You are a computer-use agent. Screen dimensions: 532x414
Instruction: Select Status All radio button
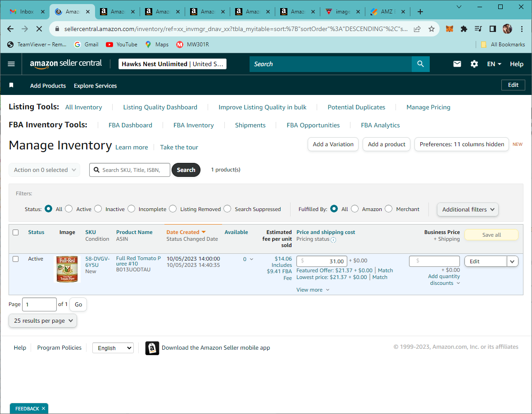tap(48, 209)
